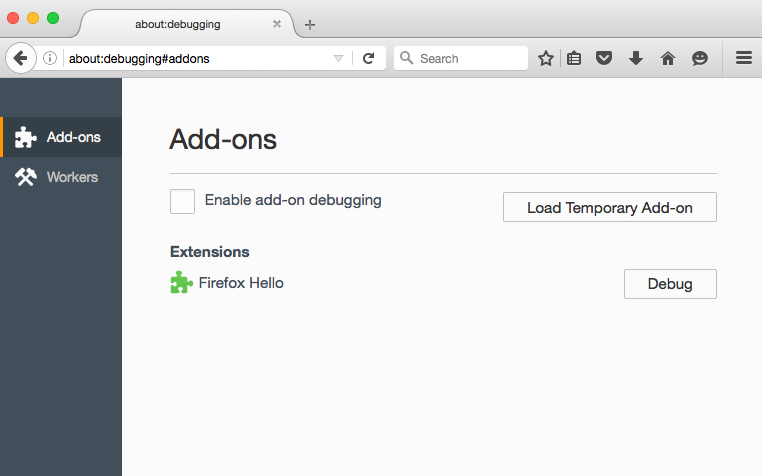The height and width of the screenshot is (476, 762).
Task: Bookmark this page with the star icon
Action: click(x=546, y=58)
